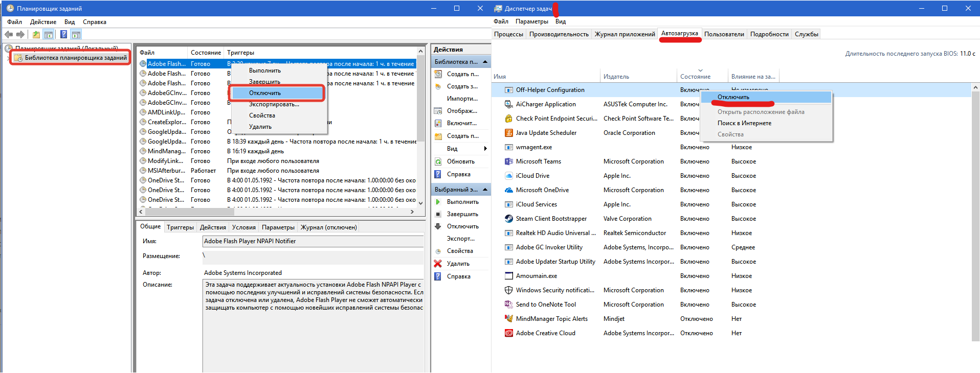Screen dimensions: 980x373
Task: Click the task description text box
Action: pyautogui.click(x=313, y=325)
